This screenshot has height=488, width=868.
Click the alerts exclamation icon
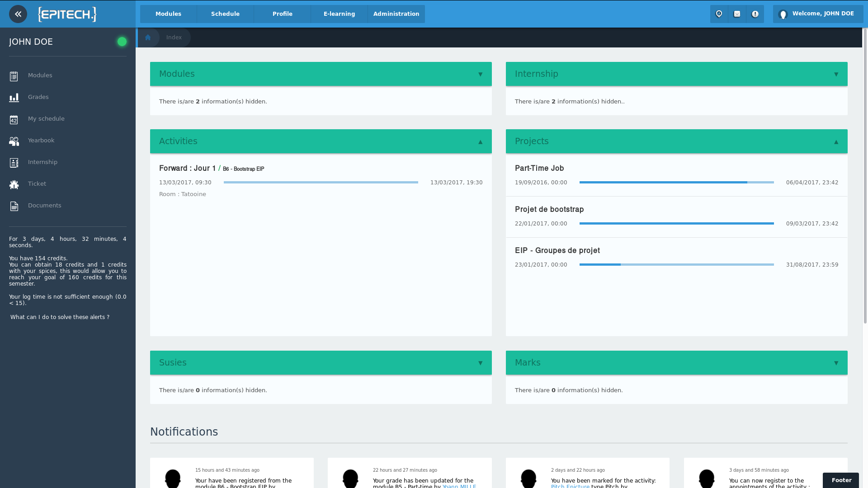point(755,14)
